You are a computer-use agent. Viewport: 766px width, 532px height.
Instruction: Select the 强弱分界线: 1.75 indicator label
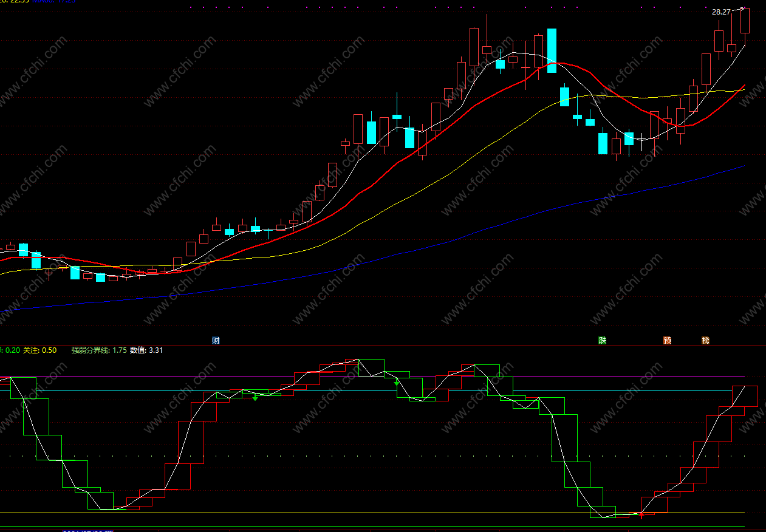(99, 350)
